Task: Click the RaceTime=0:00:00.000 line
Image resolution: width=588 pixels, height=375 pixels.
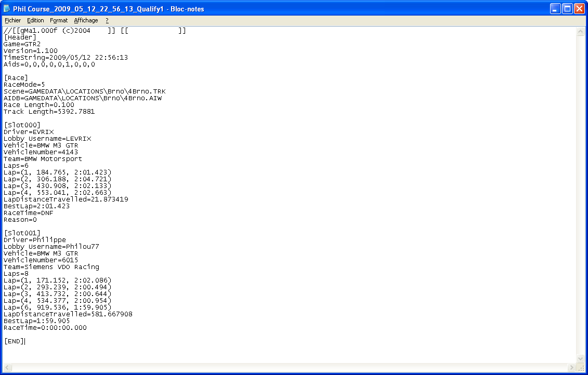Action: tap(45, 327)
